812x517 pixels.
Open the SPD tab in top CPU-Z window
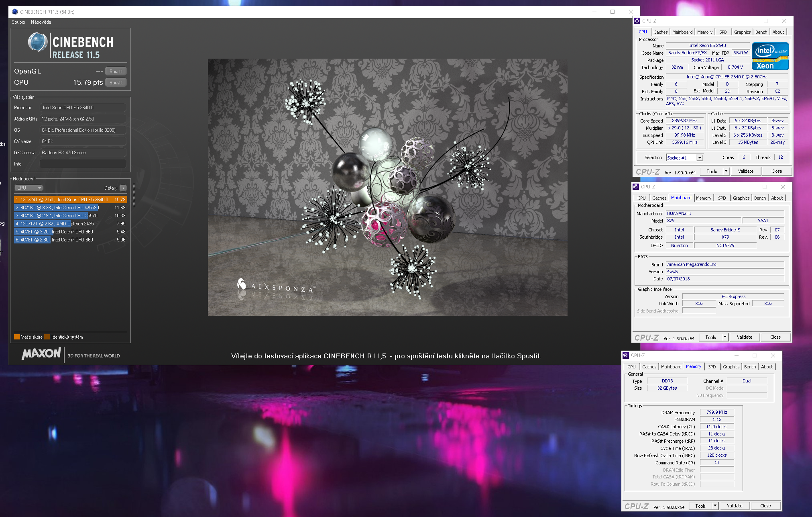click(x=723, y=32)
